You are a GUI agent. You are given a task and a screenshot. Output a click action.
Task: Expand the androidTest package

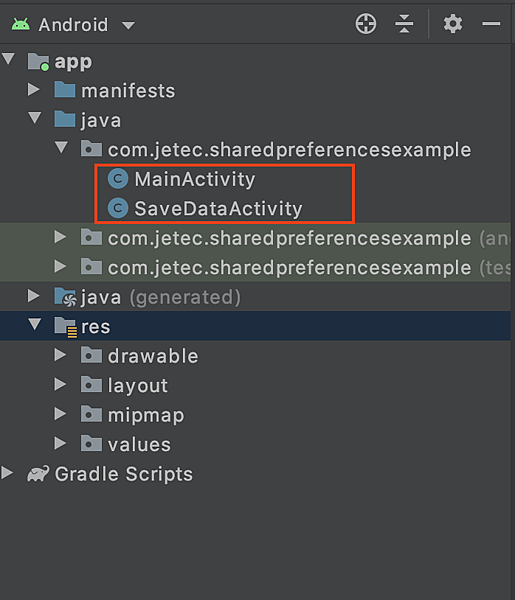pyautogui.click(x=60, y=237)
